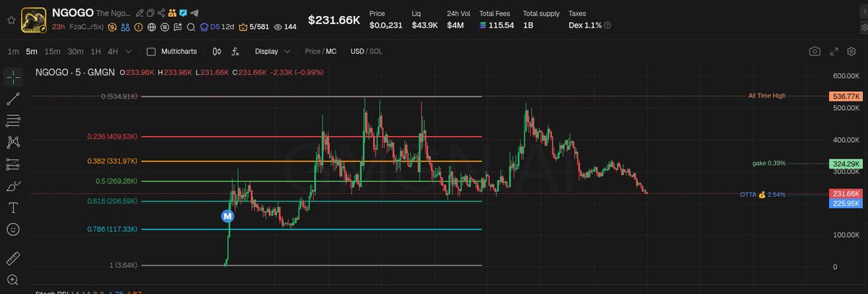Share the token with the share icon
Screen dimensions: 868x294
pos(161,13)
